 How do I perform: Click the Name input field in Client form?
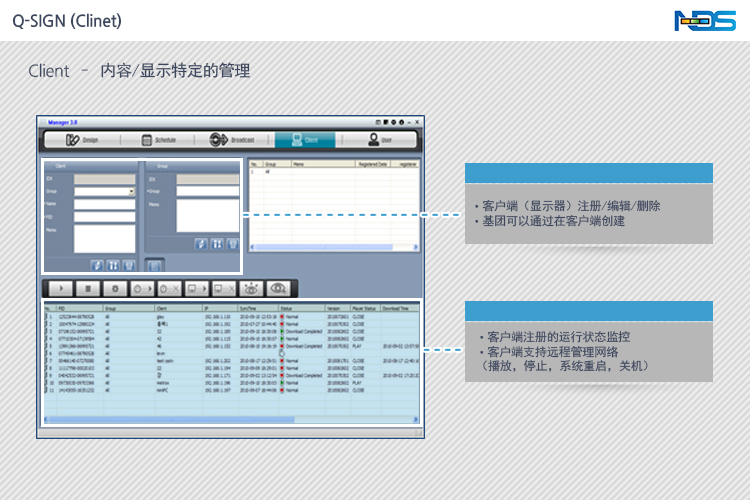coord(104,203)
